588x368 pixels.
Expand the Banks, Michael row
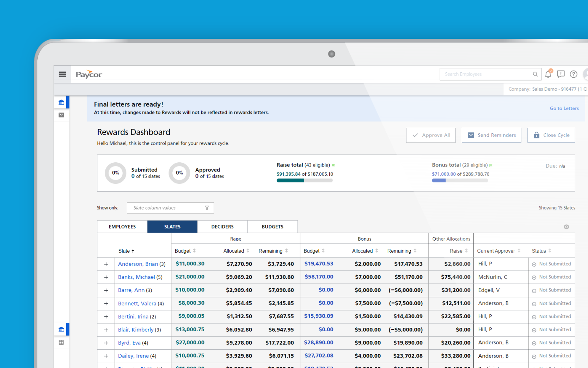106,277
